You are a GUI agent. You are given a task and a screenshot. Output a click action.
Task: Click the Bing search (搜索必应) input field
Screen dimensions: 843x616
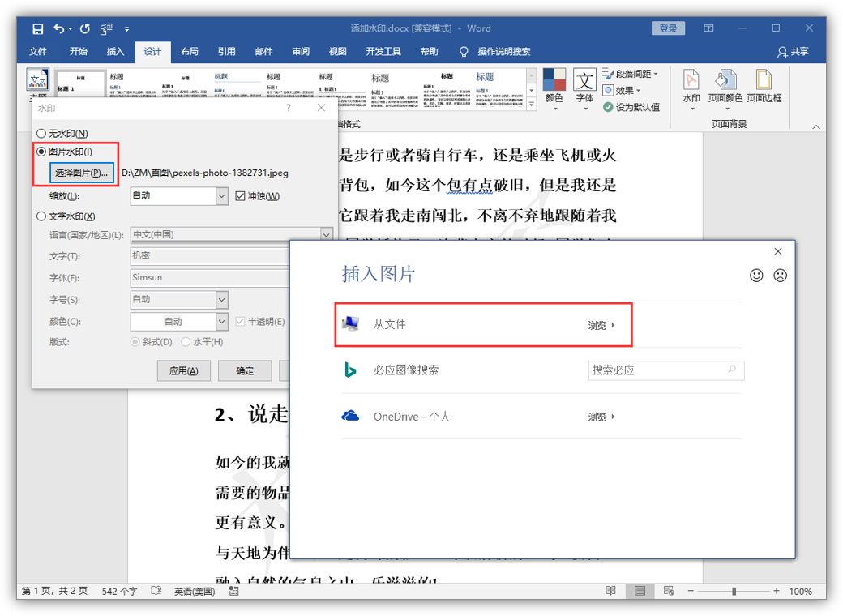click(666, 370)
